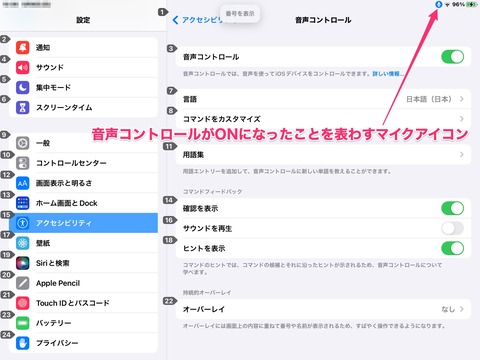This screenshot has height=360, width=480.
Task: Tap the Siriと検索 icon
Action: click(x=23, y=263)
